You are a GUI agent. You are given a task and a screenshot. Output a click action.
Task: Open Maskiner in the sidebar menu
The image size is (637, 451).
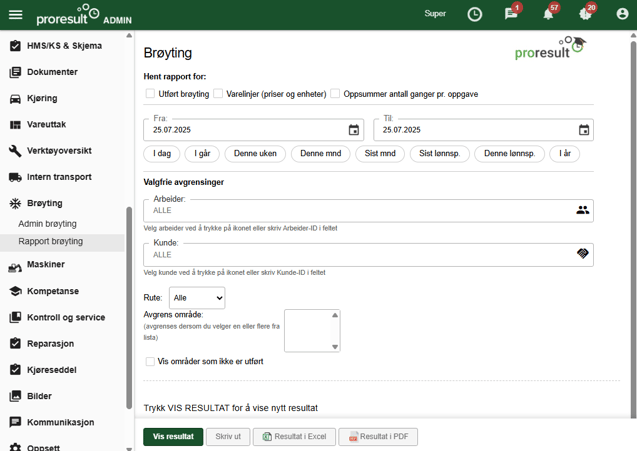click(x=46, y=265)
